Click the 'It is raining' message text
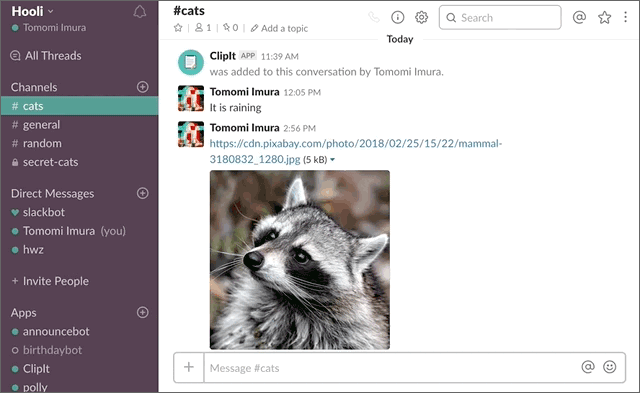 pyautogui.click(x=236, y=108)
